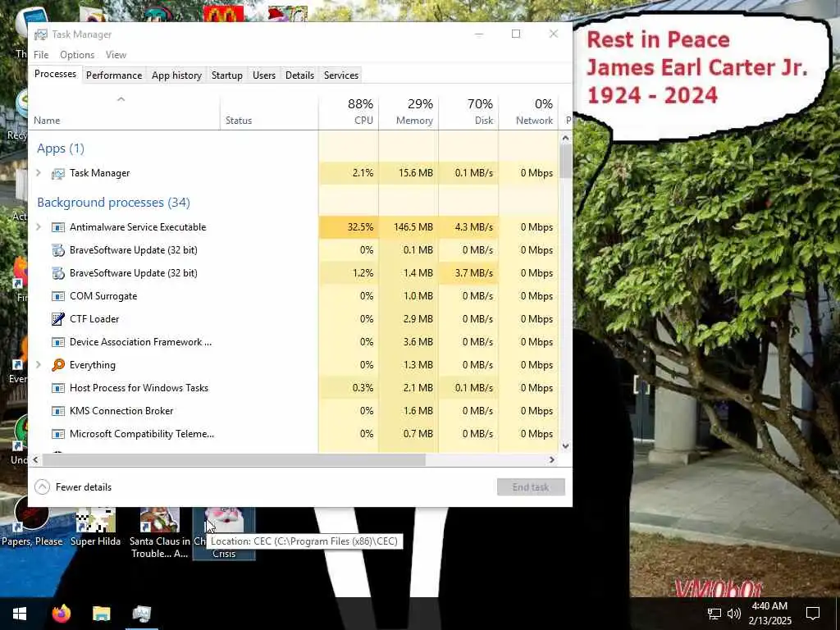Open the notification center icon
The height and width of the screenshot is (630, 840).
pyautogui.click(x=813, y=614)
